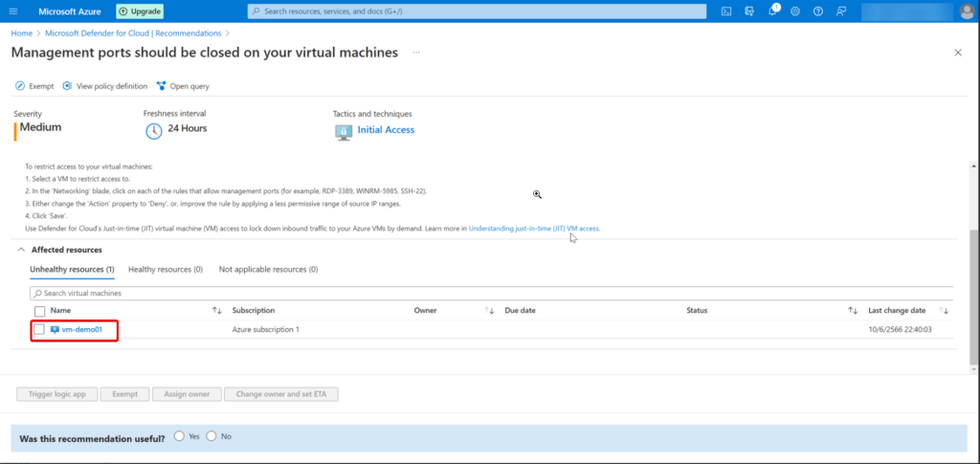Click the vm-demo01 virtual machine icon

point(55,329)
